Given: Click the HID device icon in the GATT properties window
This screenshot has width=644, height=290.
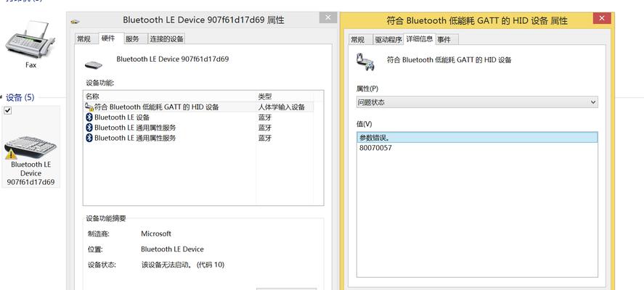Looking at the screenshot, I should tap(365, 62).
